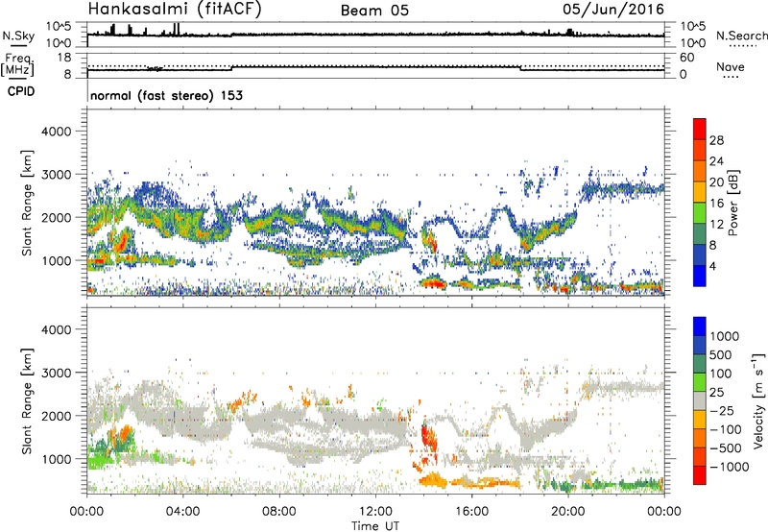Click the CPID label
This screenshot has width=768, height=532.
(x=21, y=91)
